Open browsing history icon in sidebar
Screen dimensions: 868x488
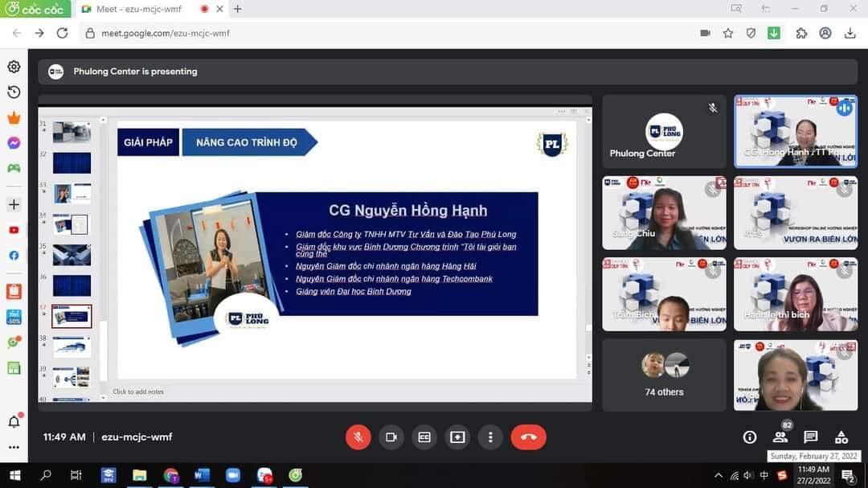[x=14, y=92]
